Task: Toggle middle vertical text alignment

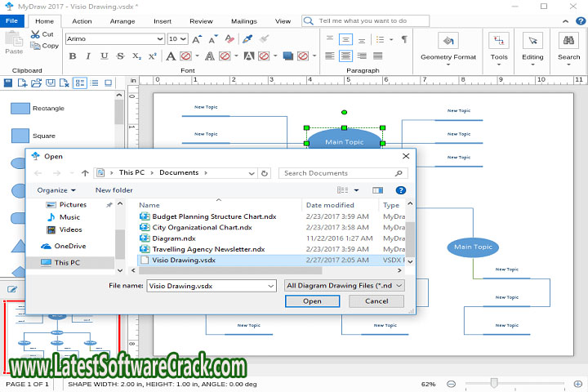Action: coord(345,39)
